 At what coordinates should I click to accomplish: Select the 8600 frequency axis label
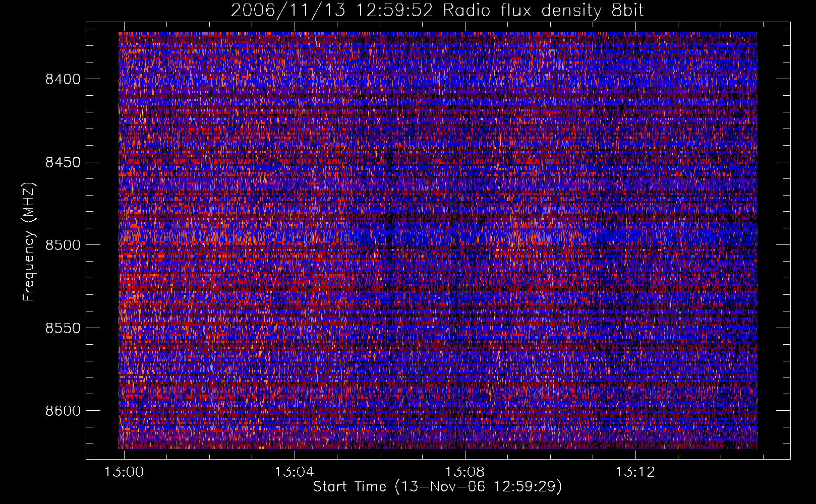[63, 411]
